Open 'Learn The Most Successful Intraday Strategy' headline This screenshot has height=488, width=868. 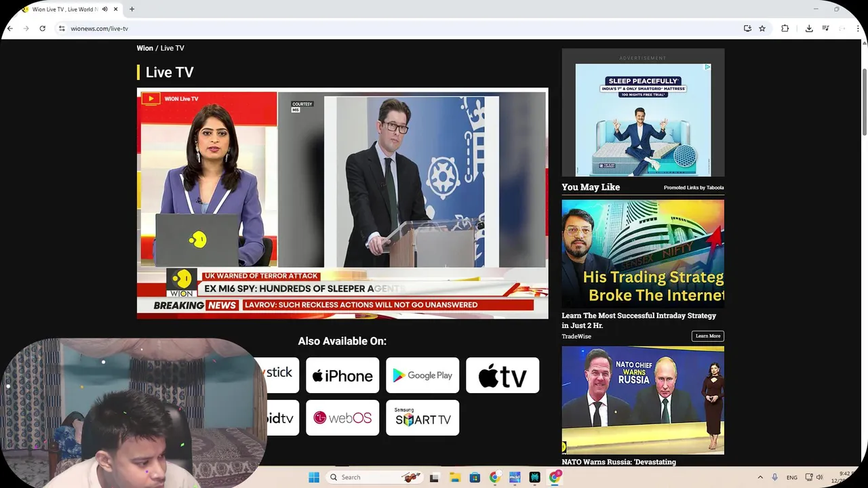pos(639,321)
